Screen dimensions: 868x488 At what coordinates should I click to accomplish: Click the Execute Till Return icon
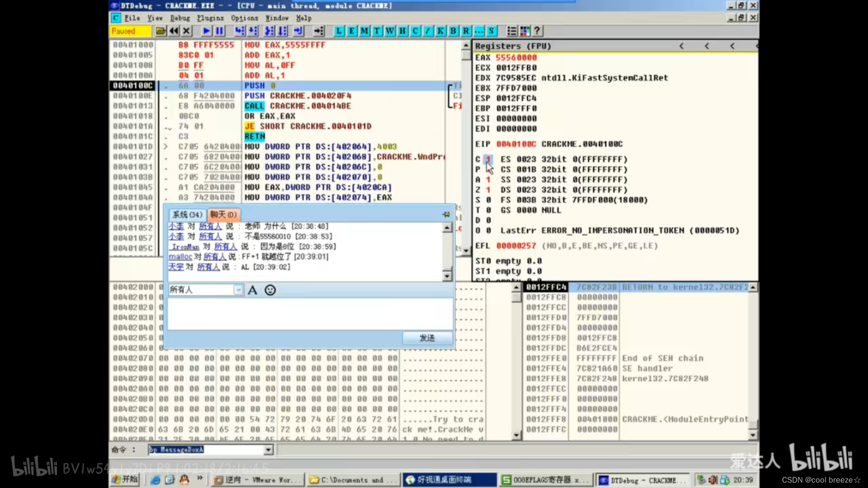(298, 31)
